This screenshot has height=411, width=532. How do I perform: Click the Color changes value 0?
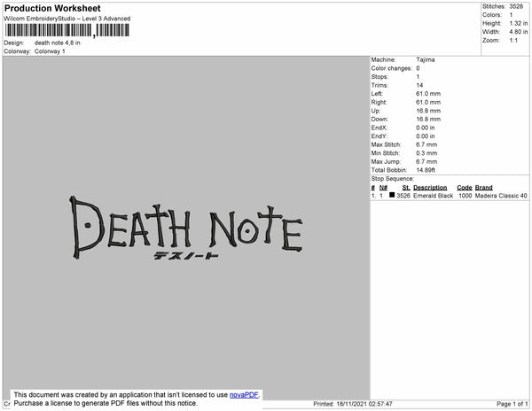[418, 68]
